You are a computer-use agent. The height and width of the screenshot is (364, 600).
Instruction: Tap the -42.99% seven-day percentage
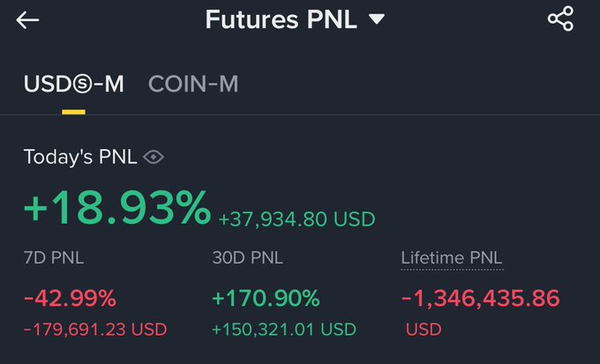coord(70,298)
